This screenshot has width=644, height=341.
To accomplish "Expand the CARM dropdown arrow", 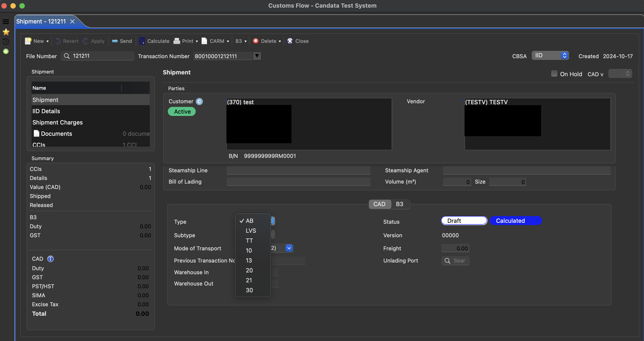I will [x=228, y=41].
